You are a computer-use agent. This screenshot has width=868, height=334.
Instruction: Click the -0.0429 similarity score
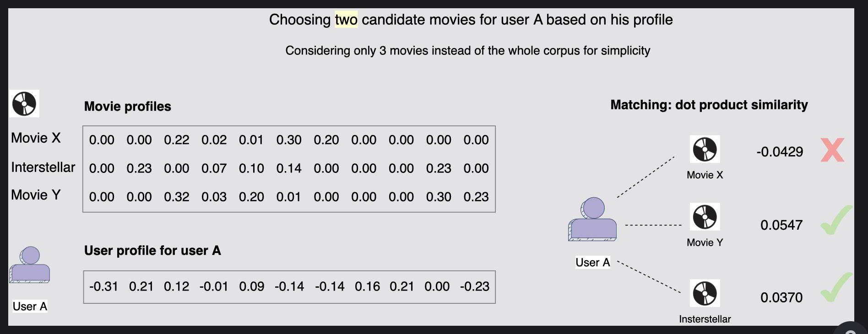(x=779, y=152)
